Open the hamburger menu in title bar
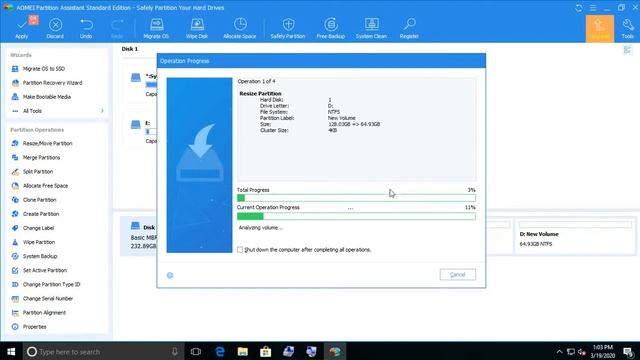The image size is (640, 360). click(x=593, y=8)
